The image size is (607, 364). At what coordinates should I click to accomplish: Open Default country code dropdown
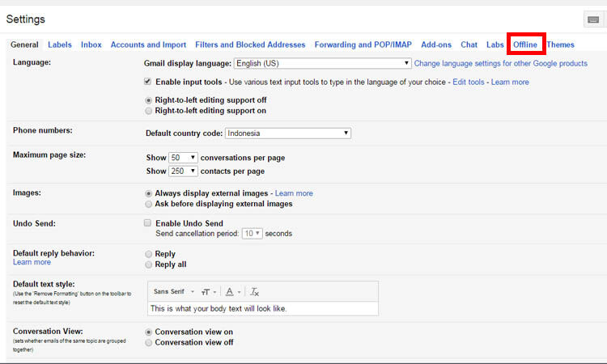pyautogui.click(x=288, y=133)
